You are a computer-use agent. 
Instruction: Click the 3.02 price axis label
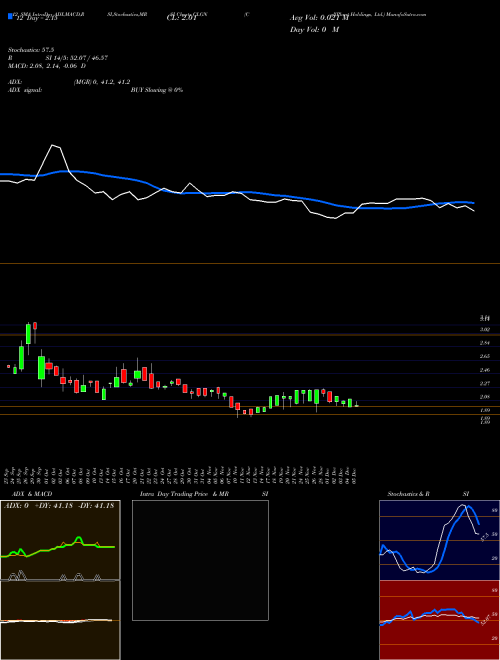click(485, 329)
